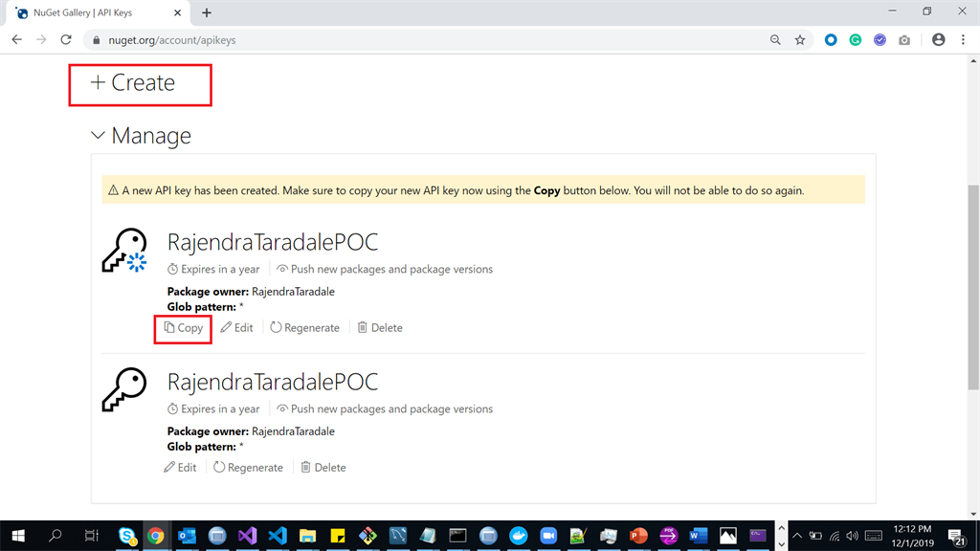Click the page vertical scrollbar thumb

point(973,287)
